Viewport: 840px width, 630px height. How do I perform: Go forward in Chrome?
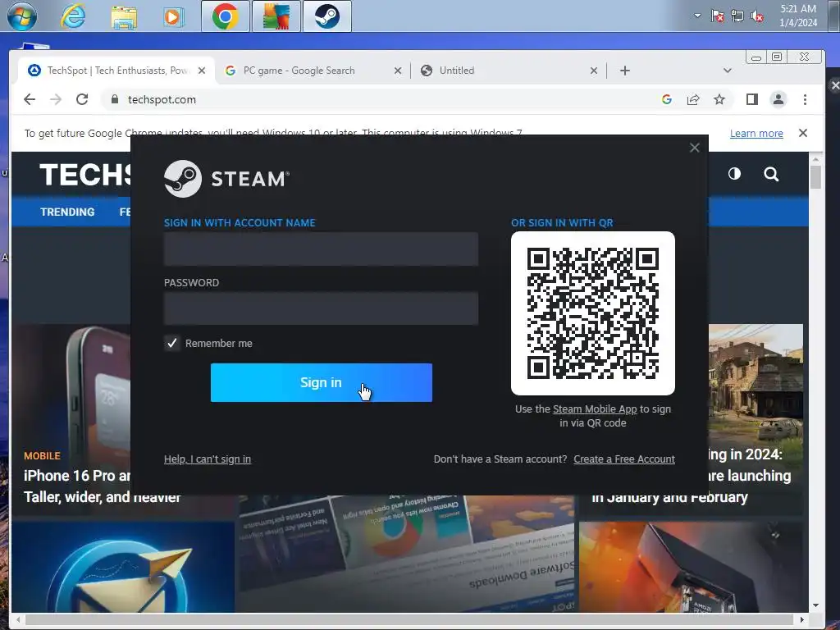click(x=56, y=99)
